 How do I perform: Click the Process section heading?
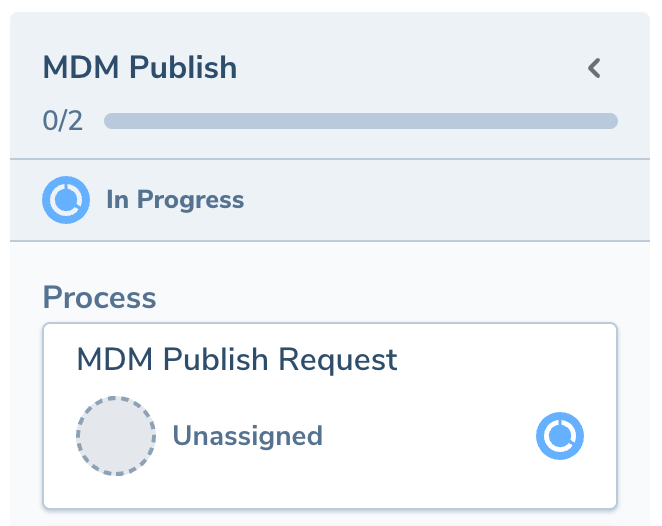click(x=99, y=297)
